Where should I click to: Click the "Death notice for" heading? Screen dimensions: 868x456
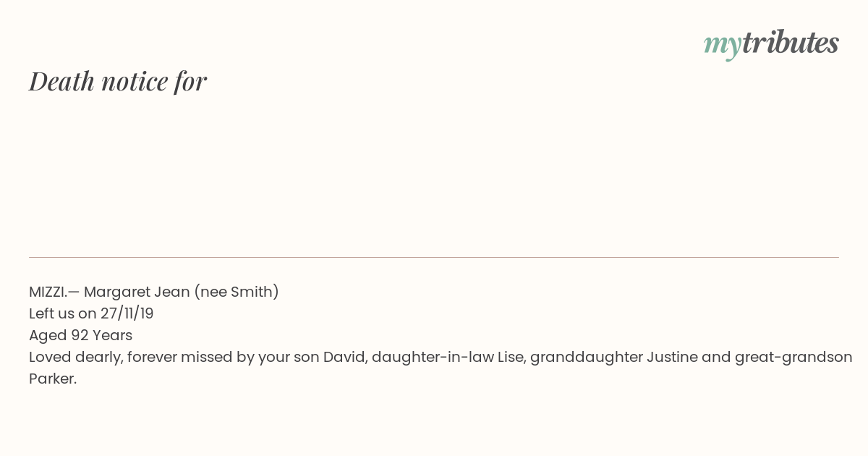click(x=118, y=81)
